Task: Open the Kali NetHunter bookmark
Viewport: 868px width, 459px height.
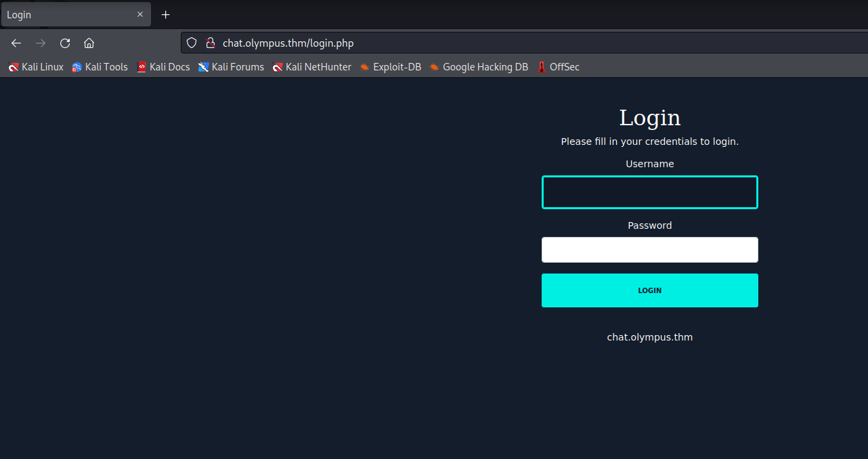Action: click(x=312, y=67)
